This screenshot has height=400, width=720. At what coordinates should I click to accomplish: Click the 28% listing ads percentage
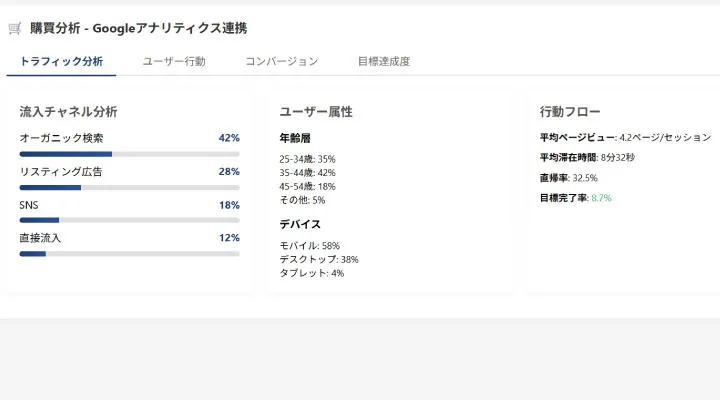[x=229, y=171]
